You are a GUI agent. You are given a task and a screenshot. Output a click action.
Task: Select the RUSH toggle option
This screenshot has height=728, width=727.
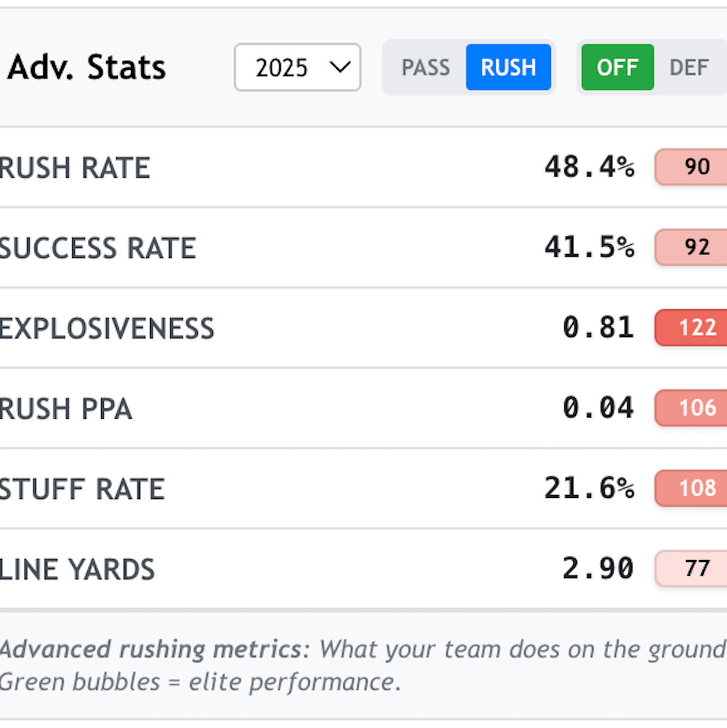point(508,68)
